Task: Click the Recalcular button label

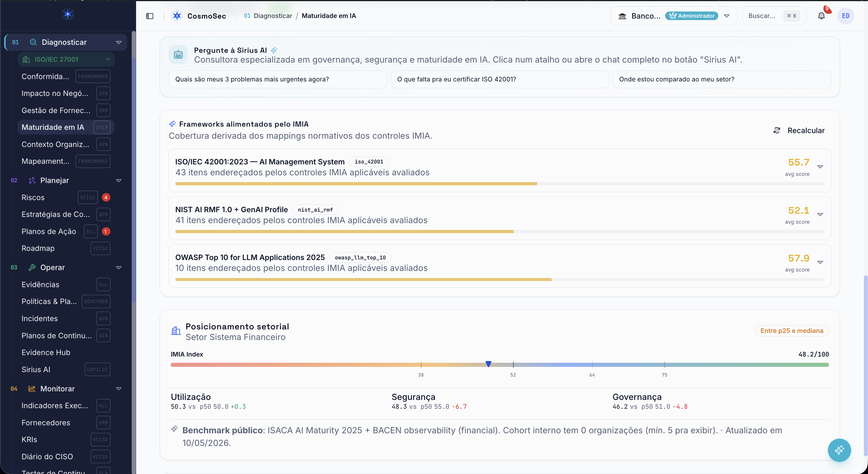Action: pos(806,130)
